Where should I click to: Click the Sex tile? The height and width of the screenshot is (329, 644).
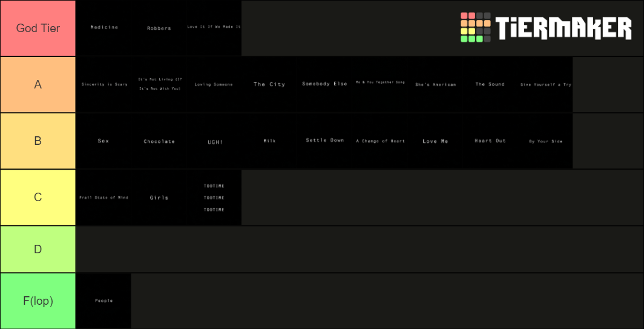point(104,141)
